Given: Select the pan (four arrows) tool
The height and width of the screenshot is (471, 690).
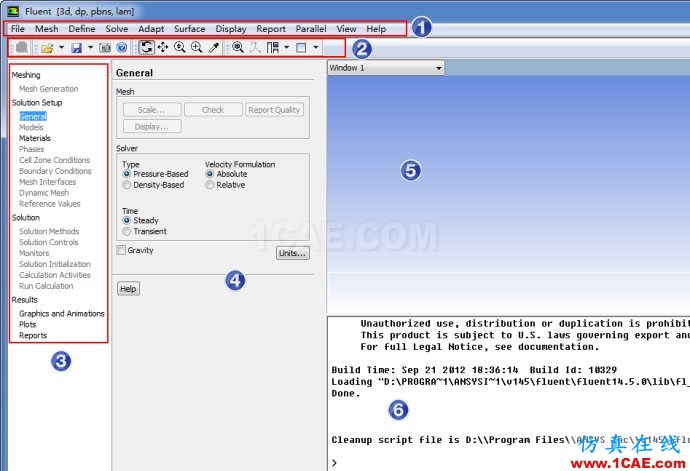Looking at the screenshot, I should click(x=163, y=47).
